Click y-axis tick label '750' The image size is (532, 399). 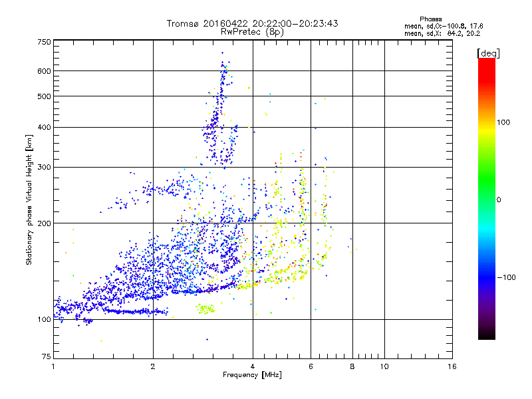44,42
